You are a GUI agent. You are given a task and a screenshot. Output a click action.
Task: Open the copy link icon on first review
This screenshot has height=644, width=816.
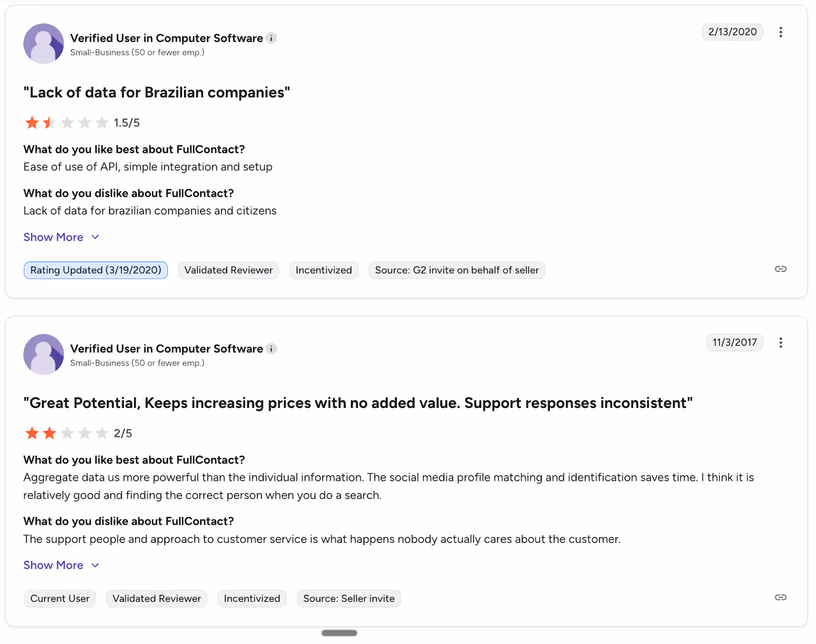tap(781, 269)
